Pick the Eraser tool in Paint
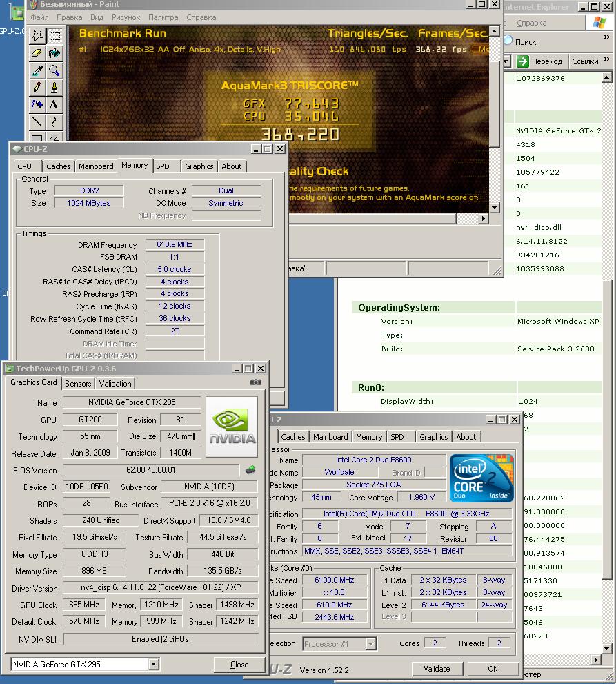The image size is (616, 684). pyautogui.click(x=37, y=52)
